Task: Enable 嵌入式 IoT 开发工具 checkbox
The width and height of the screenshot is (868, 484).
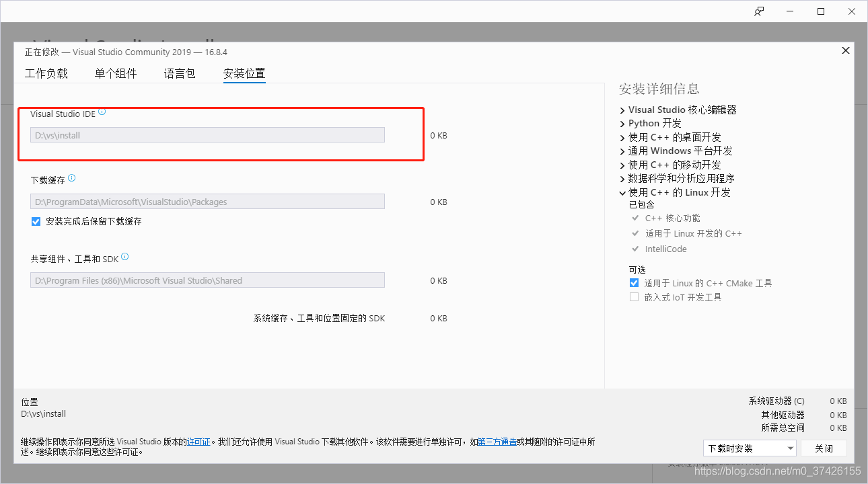Action: (634, 297)
